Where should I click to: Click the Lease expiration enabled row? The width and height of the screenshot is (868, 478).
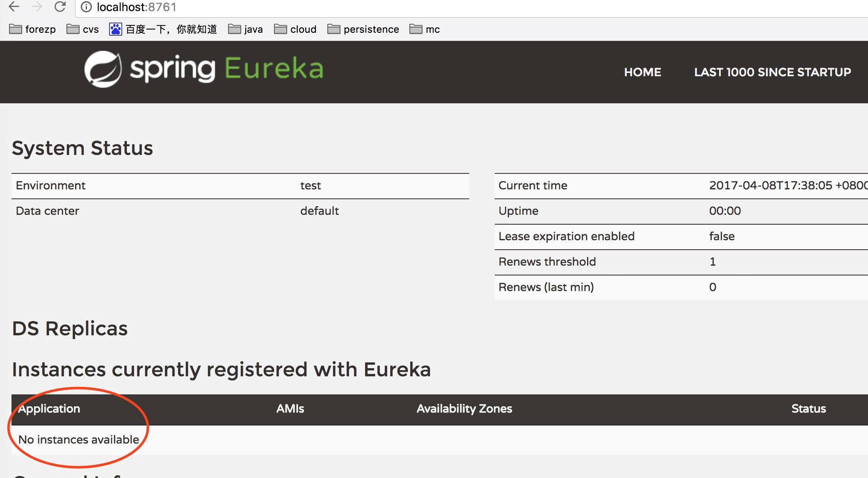(566, 237)
